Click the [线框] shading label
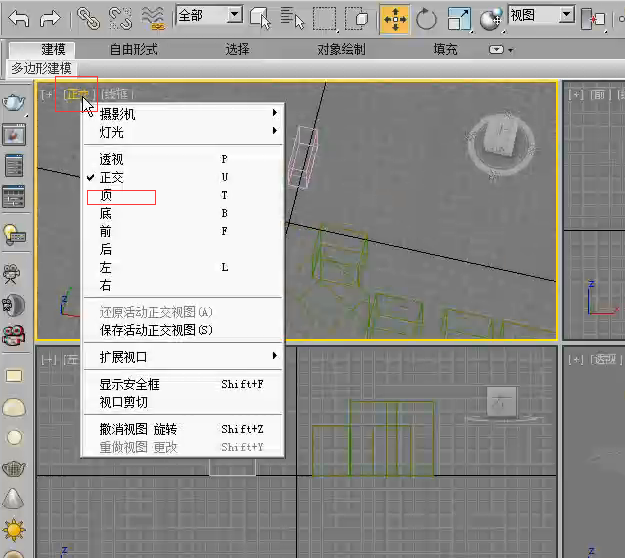 [116, 94]
